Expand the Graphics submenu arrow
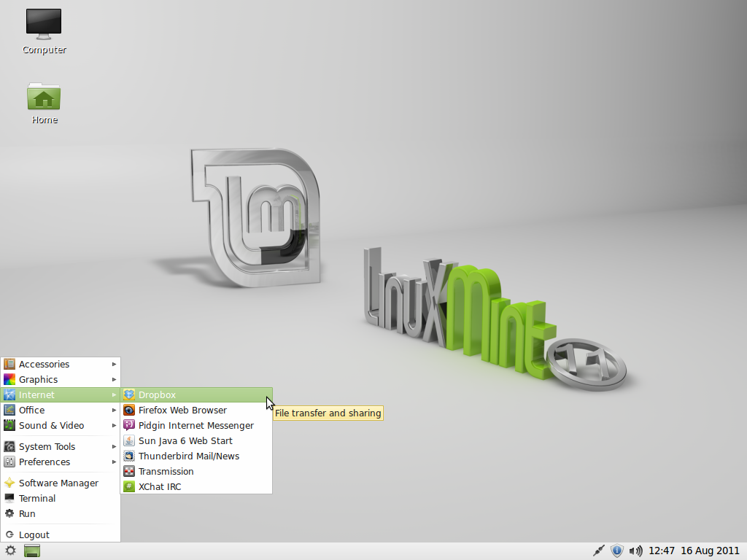Viewport: 747px width, 560px height. tap(115, 379)
